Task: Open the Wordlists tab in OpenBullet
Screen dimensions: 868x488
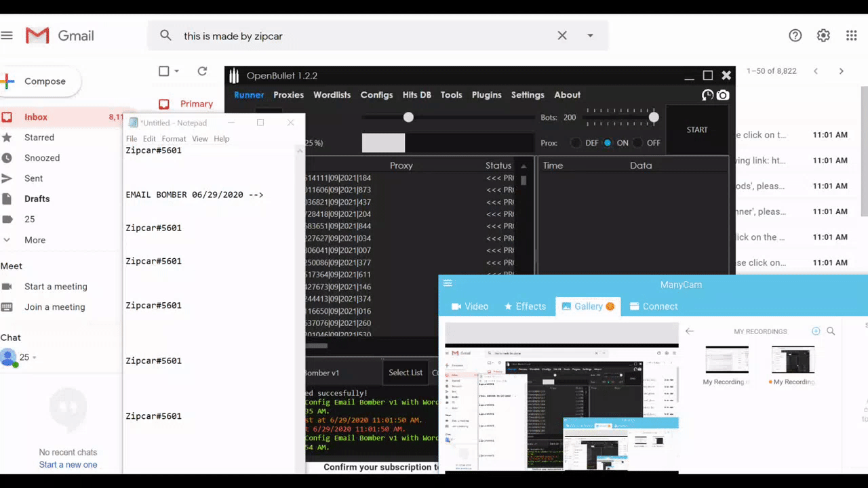Action: pyautogui.click(x=332, y=95)
